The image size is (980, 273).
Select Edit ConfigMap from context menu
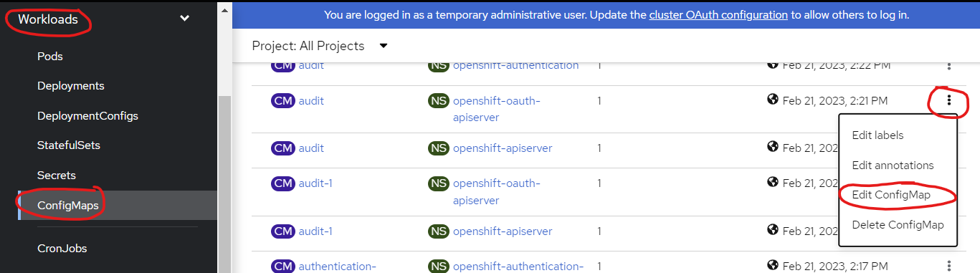pos(891,195)
